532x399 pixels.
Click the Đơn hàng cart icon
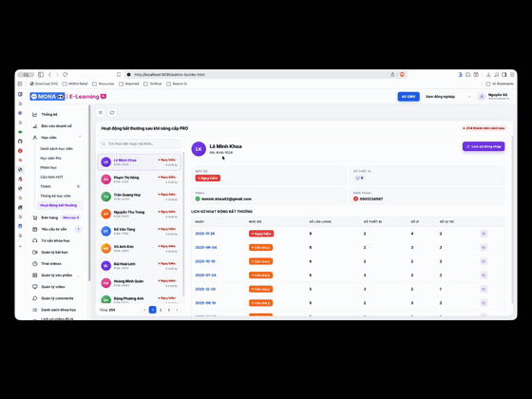[34, 218]
